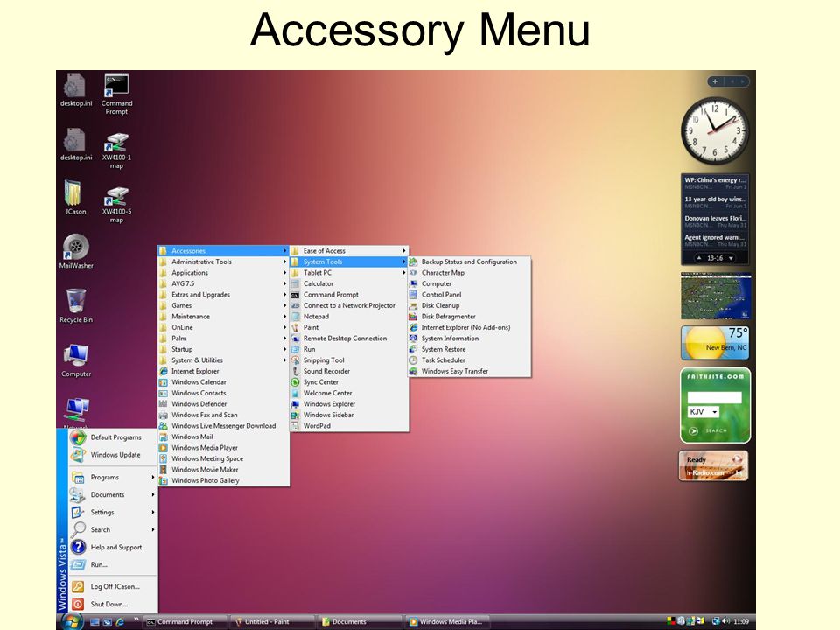This screenshot has width=840, height=630.
Task: Open Connect to a Network Projector
Action: click(x=349, y=305)
